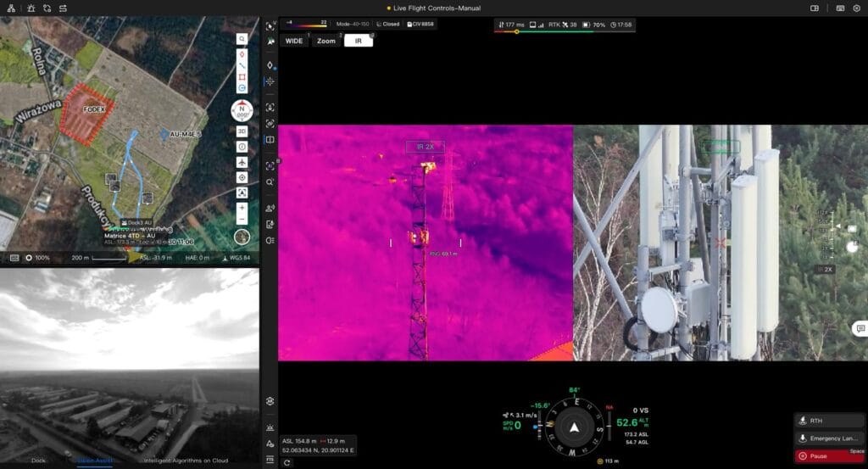This screenshot has height=469, width=868.
Task: Select the blue circle tool on map
Action: tap(242, 88)
